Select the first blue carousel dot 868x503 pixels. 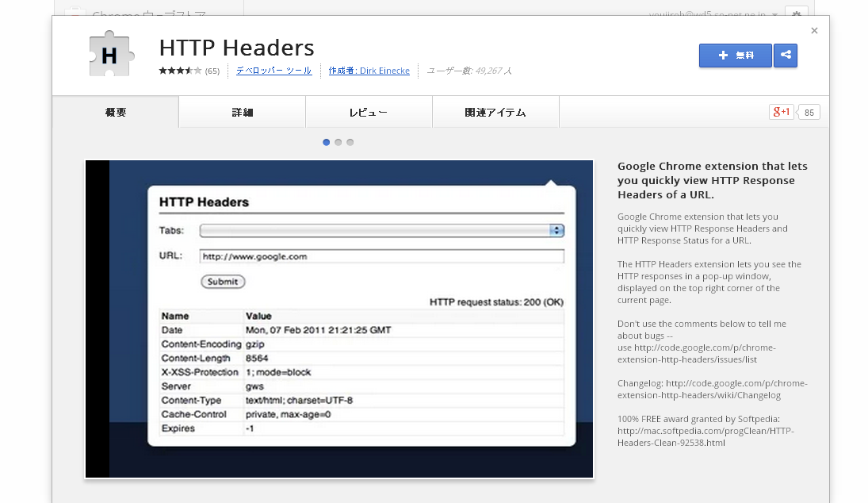326,142
